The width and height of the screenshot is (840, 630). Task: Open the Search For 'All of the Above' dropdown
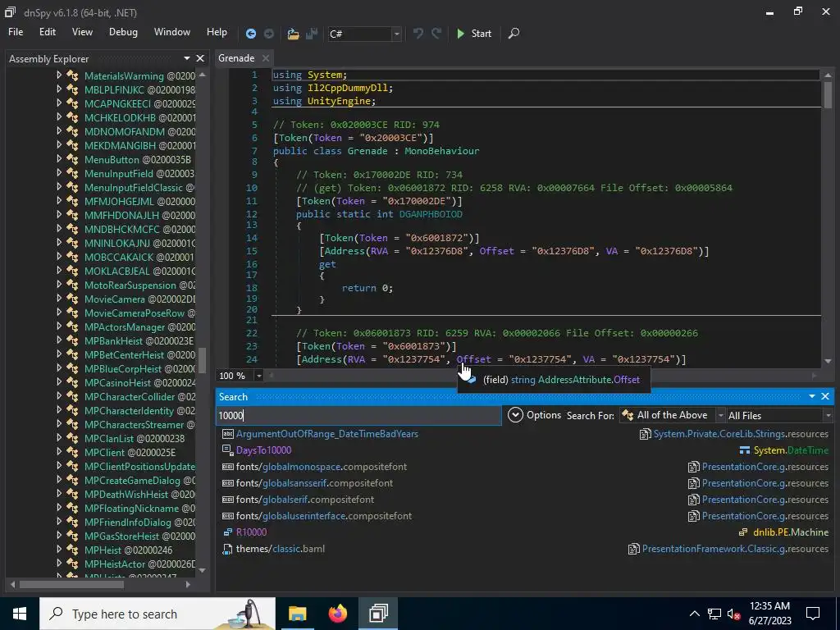[673, 415]
